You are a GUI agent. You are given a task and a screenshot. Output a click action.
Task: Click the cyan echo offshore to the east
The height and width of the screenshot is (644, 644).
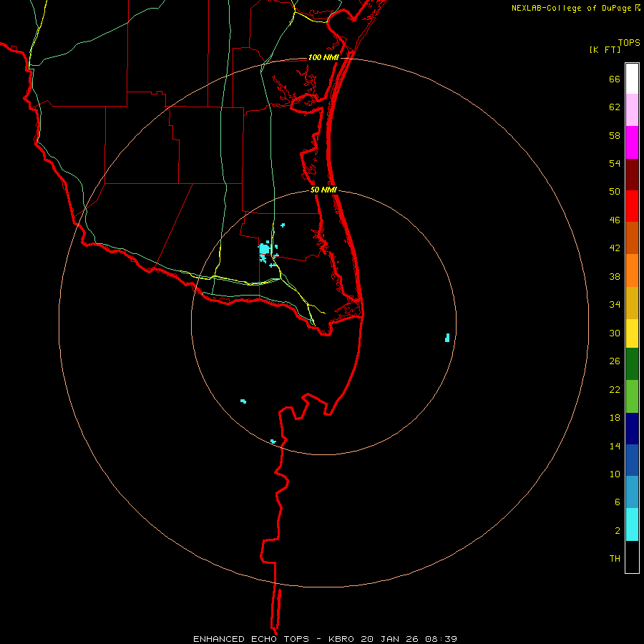tap(447, 338)
